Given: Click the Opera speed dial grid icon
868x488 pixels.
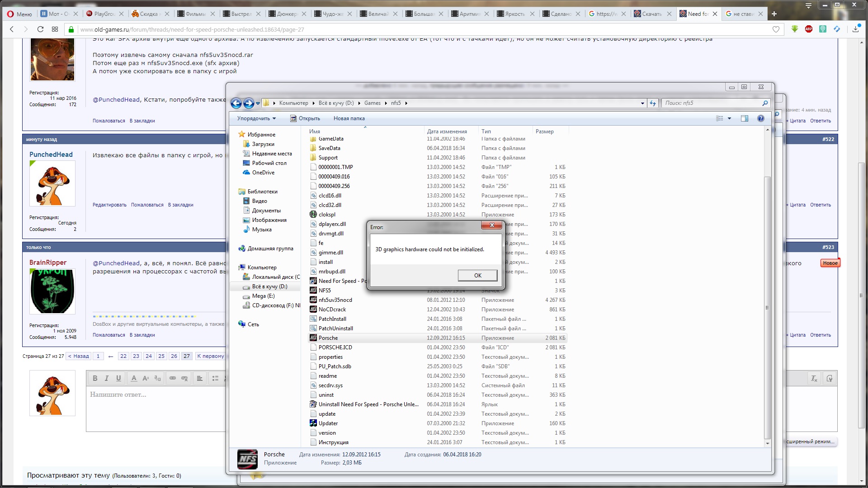Looking at the screenshot, I should (x=55, y=29).
